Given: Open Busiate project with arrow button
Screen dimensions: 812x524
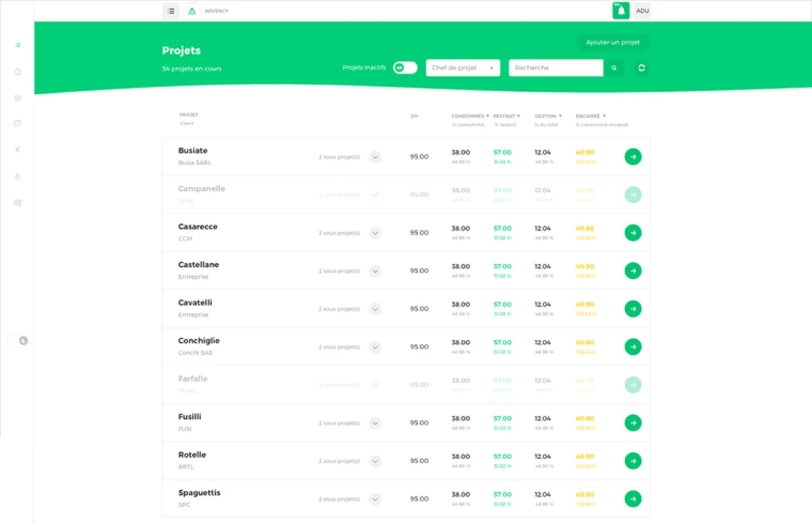Looking at the screenshot, I should [x=633, y=157].
